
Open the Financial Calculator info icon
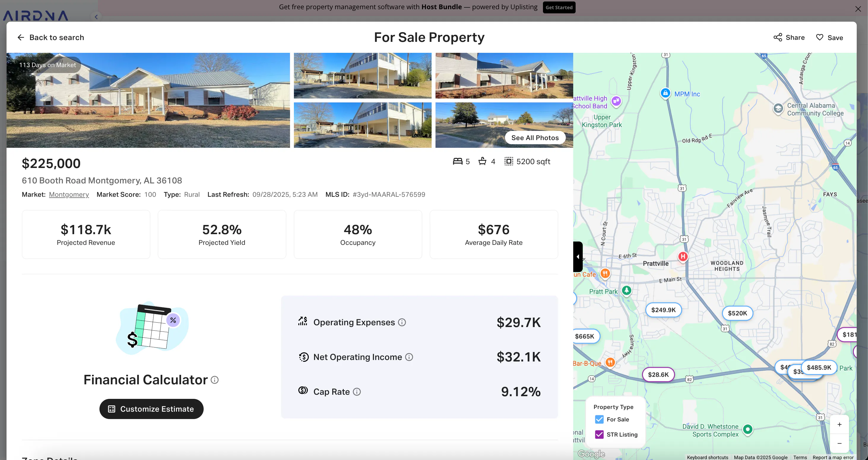[215, 380]
